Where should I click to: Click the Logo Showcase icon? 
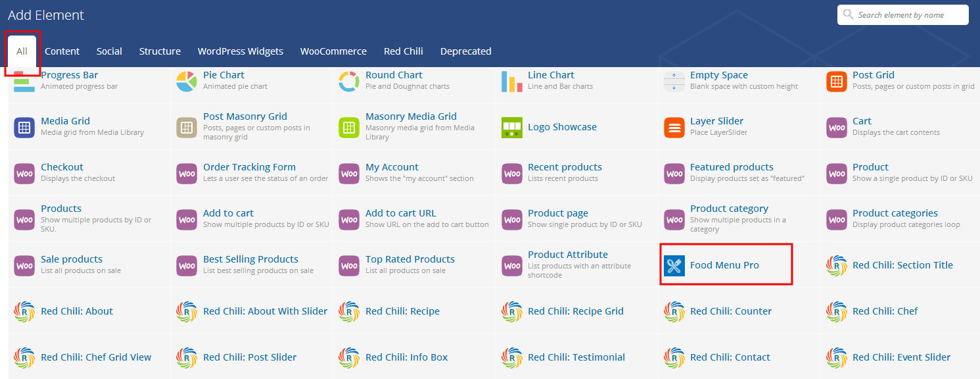click(x=512, y=128)
